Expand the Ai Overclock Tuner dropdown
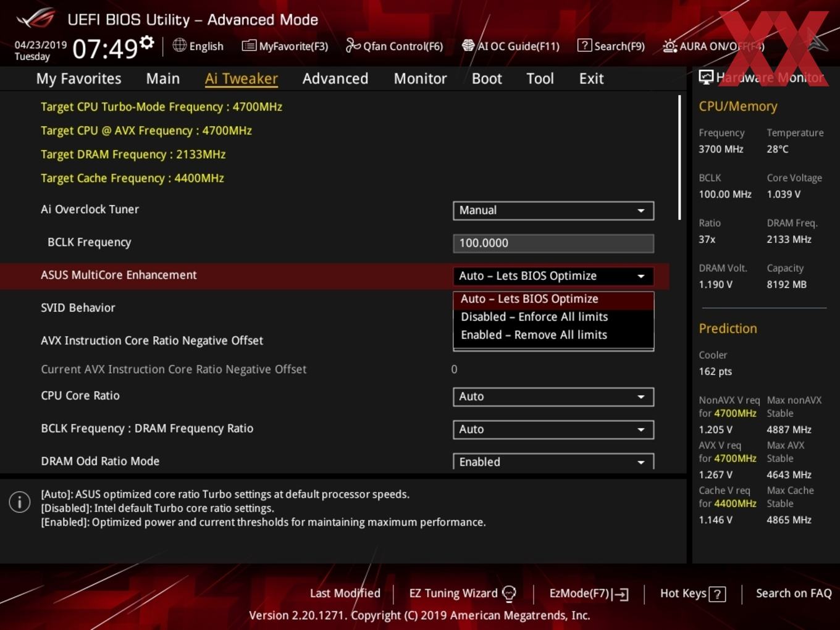Viewport: 840px width, 630px height. coord(553,211)
